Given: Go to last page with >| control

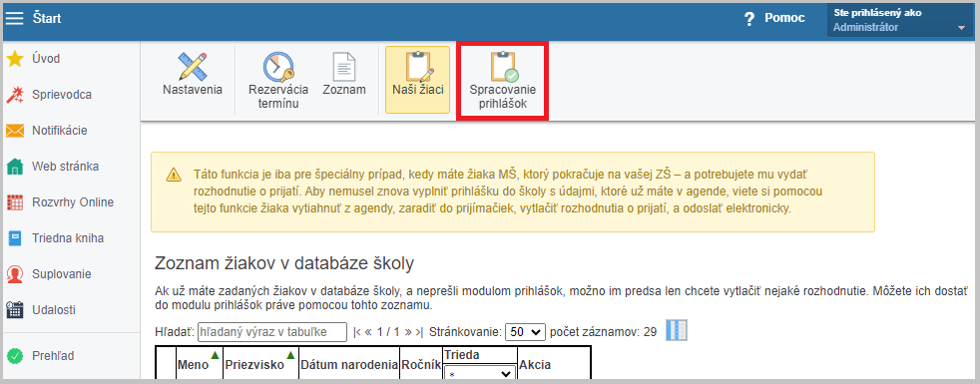Looking at the screenshot, I should coord(419,332).
